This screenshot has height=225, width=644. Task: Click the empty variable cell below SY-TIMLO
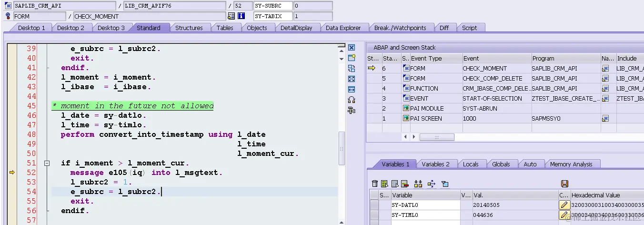tap(425, 223)
